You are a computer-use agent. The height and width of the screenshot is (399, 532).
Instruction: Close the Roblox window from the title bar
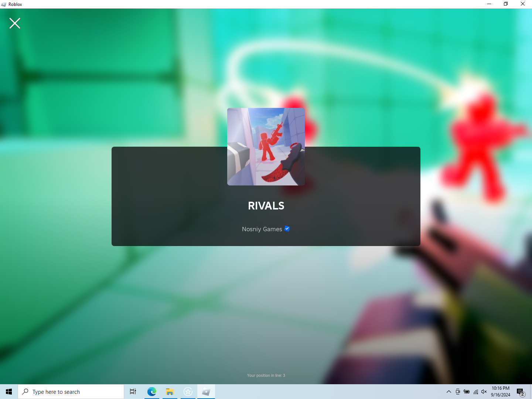click(523, 4)
